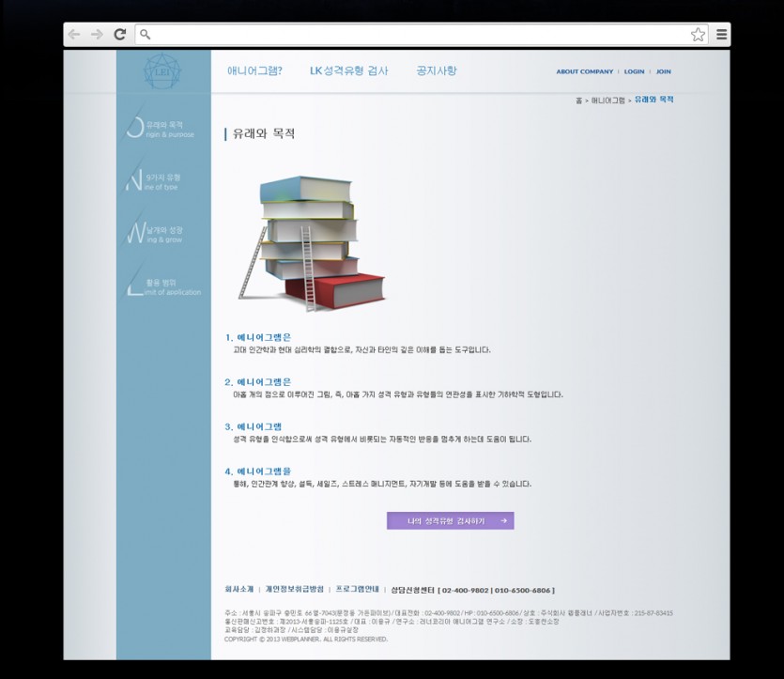This screenshot has width=784, height=679.
Task: Click the browser back arrow
Action: pos(74,35)
